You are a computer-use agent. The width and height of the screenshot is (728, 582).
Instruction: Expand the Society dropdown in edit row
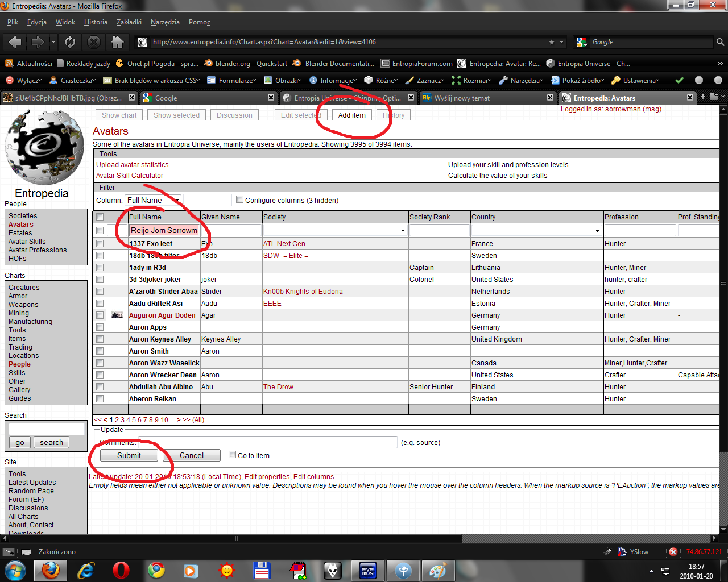point(403,231)
